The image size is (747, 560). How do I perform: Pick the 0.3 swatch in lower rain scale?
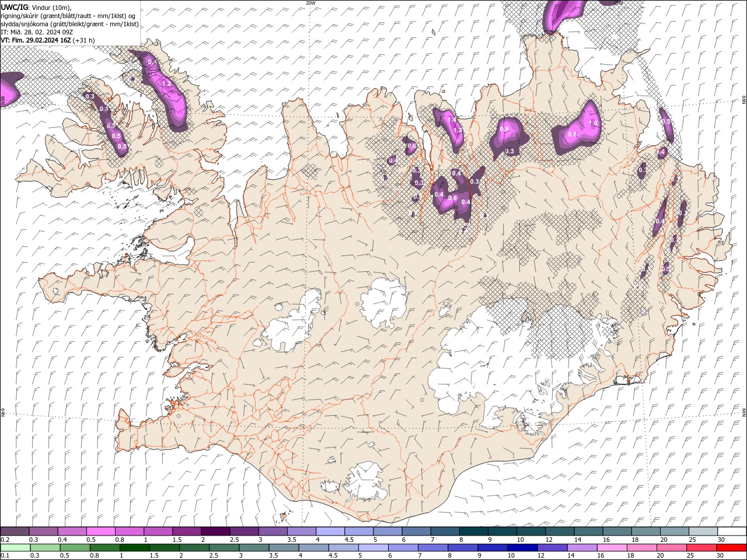tap(45, 548)
